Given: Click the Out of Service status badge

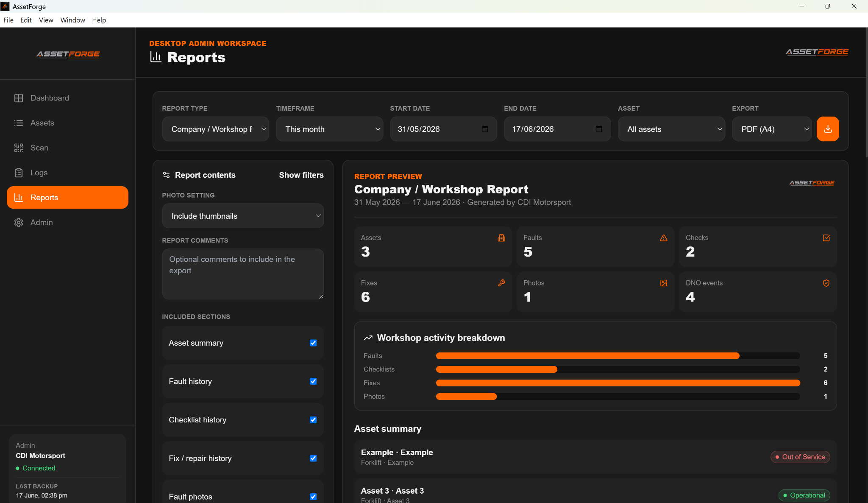Looking at the screenshot, I should (x=800, y=457).
